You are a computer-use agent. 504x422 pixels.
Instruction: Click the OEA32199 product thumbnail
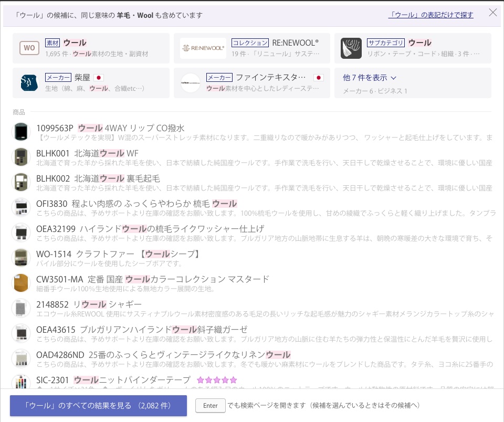(x=21, y=233)
